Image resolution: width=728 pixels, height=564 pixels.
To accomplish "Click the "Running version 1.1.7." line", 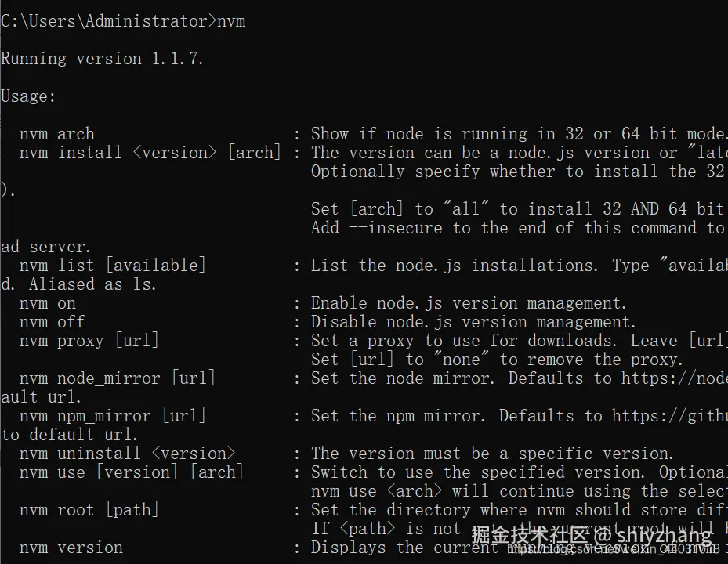I will point(102,59).
